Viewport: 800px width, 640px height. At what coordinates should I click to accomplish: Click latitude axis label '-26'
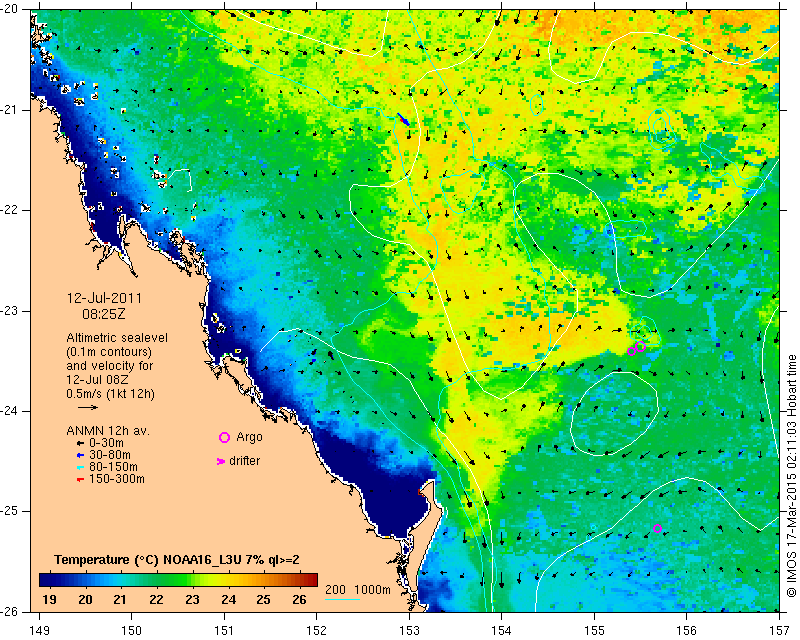(10, 611)
